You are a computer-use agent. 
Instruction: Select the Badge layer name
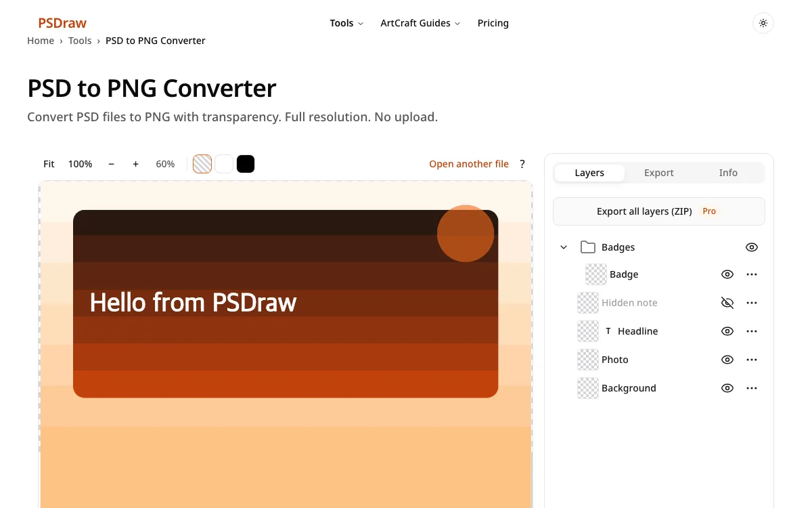point(624,274)
